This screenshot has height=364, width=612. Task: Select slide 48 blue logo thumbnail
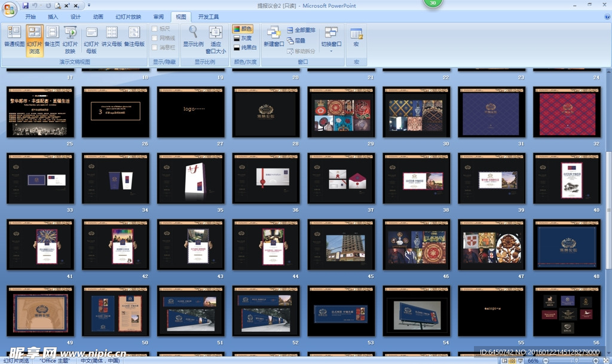click(567, 244)
